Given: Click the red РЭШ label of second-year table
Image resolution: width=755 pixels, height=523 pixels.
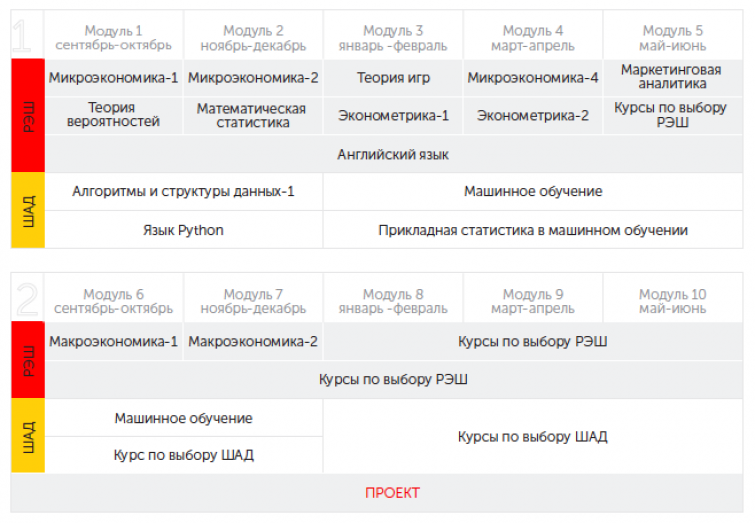Looking at the screenshot, I should 28,360.
